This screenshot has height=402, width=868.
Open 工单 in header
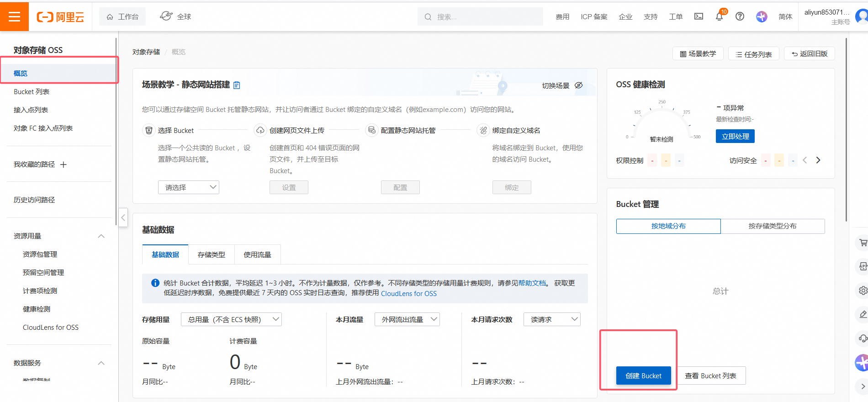pos(676,17)
